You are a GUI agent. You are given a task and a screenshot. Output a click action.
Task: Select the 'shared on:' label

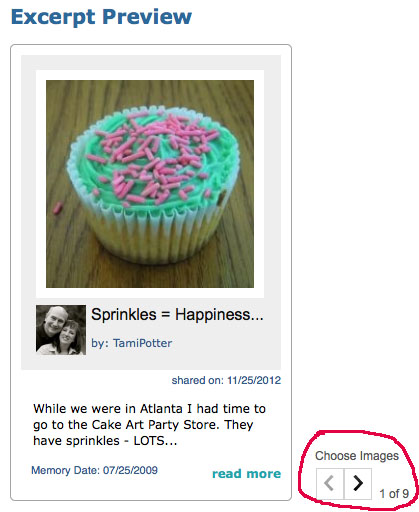tap(198, 380)
